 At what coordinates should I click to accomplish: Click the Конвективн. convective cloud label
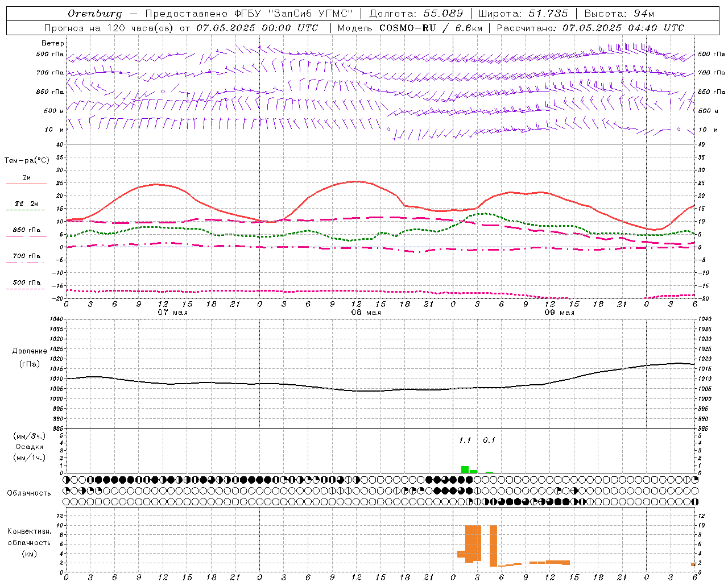(30, 531)
